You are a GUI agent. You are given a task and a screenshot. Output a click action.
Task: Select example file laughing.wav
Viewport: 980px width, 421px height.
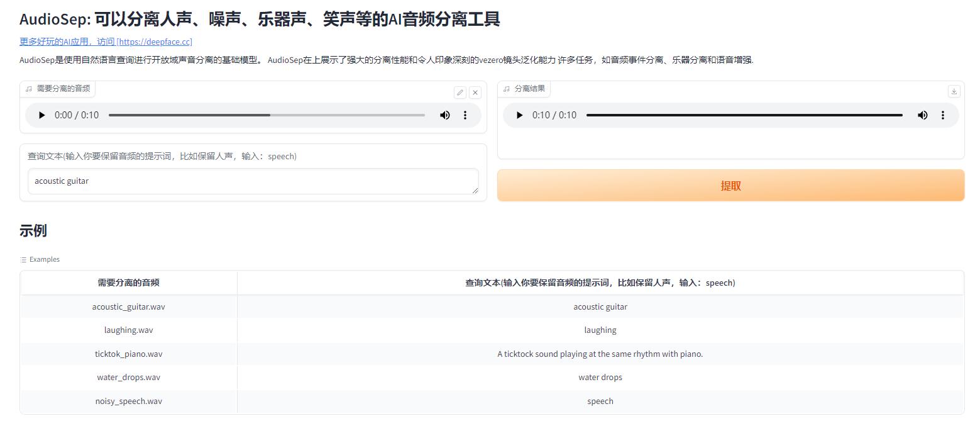[129, 330]
